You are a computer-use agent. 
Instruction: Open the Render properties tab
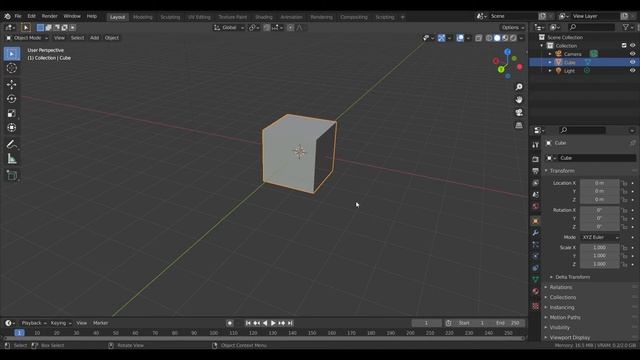[x=536, y=159]
